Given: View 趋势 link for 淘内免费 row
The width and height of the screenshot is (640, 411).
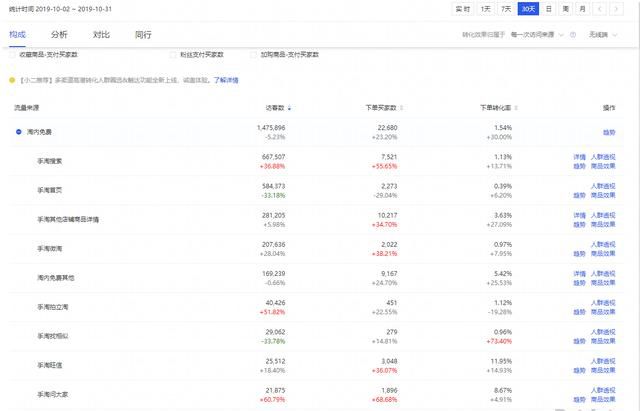Looking at the screenshot, I should (608, 132).
